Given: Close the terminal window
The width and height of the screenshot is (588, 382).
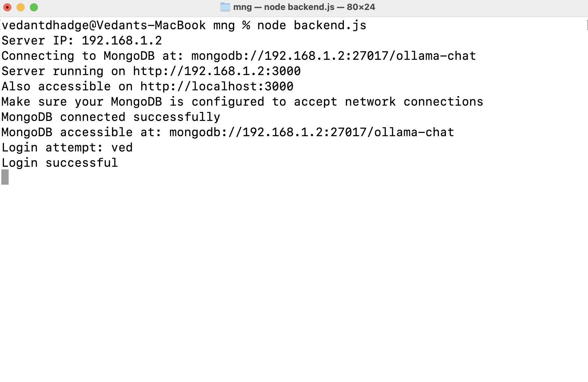Looking at the screenshot, I should tap(7, 7).
